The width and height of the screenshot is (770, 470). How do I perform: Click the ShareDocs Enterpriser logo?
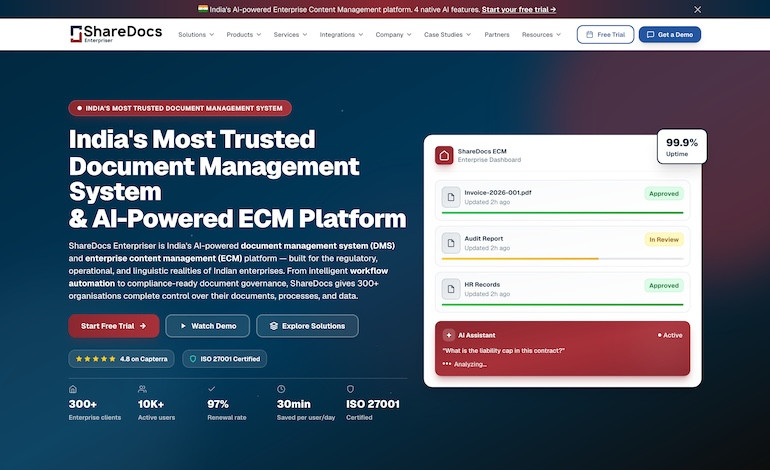click(x=116, y=34)
